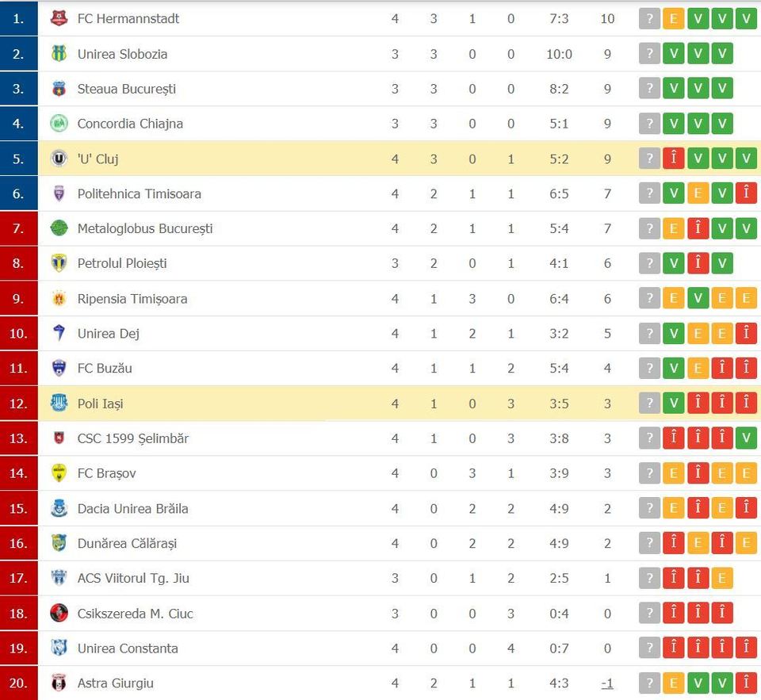Open the Politehnica Timisoara team page

(140, 193)
